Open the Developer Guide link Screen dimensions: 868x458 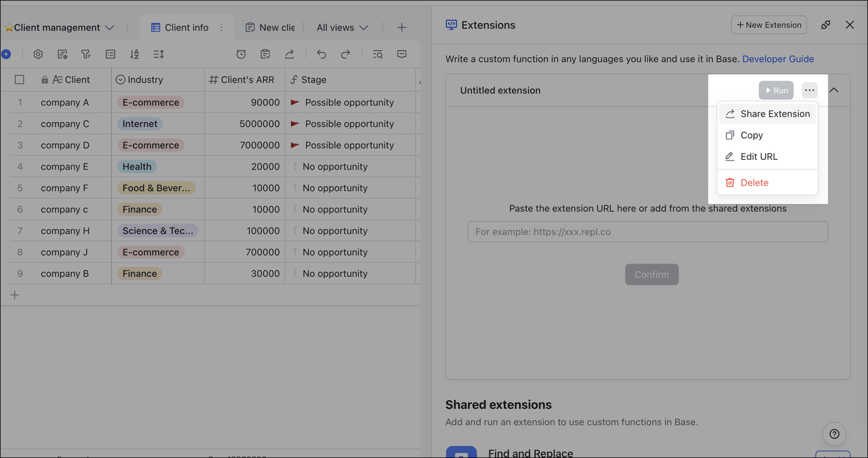[x=778, y=59]
